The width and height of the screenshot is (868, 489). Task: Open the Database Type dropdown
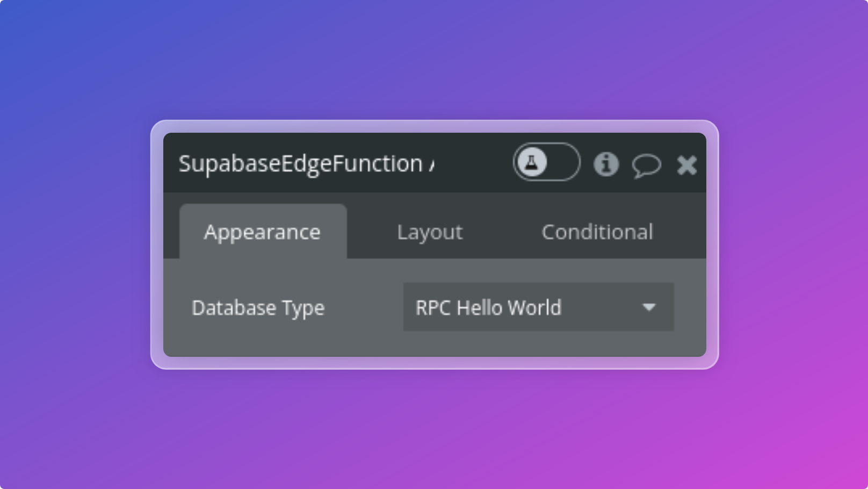click(538, 307)
